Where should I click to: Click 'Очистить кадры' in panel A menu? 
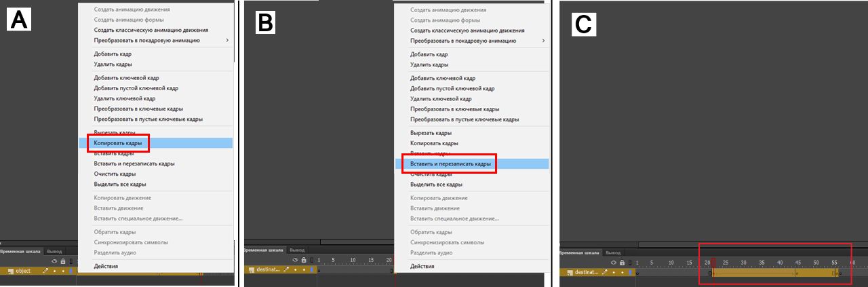tap(115, 174)
